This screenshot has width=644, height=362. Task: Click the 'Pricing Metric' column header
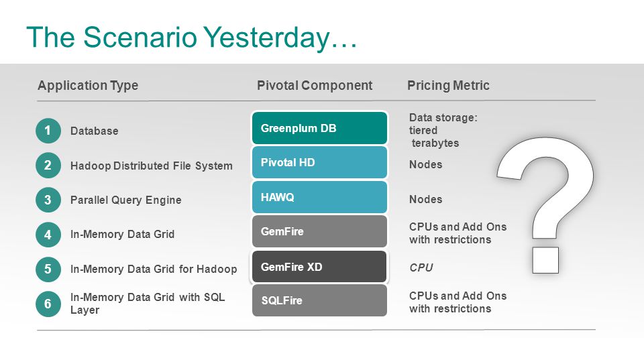448,85
